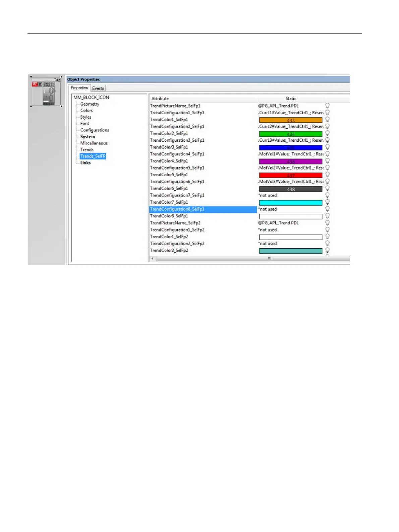Select MM_BLOCK_ICON root in the tree
Viewport: 399px width, 532px height.
91,97
